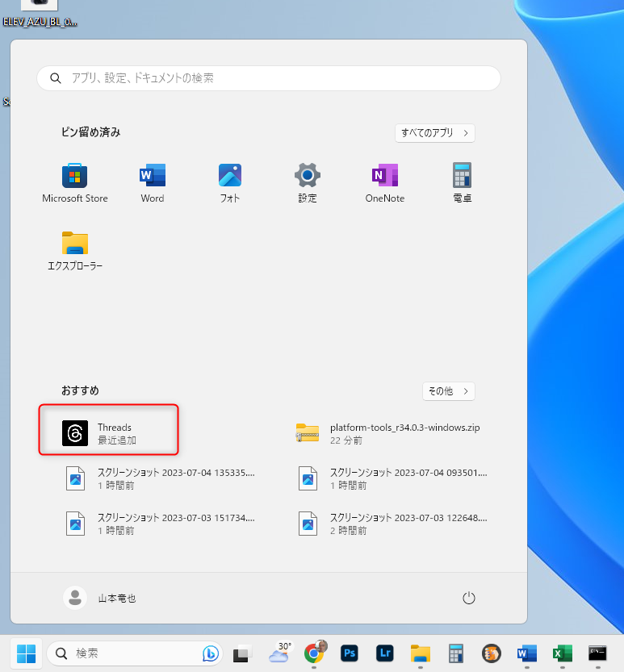Open the 電卓 pinned app
Screen dimensions: 624x672
[462, 183]
